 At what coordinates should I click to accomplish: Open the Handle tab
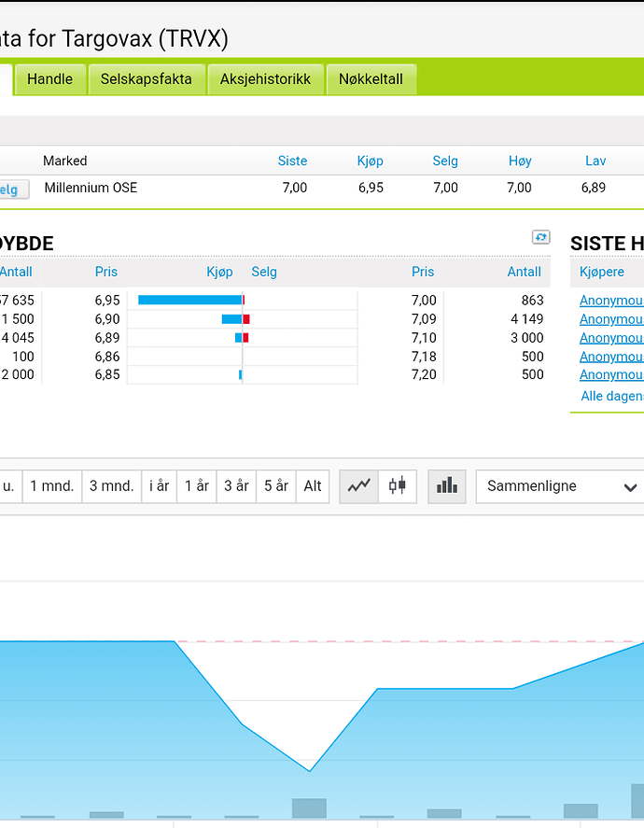49,79
